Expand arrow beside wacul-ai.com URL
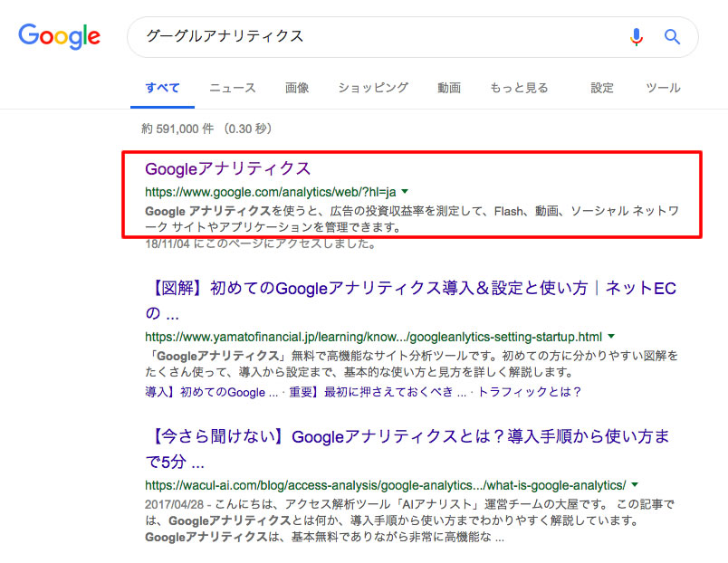This screenshot has height=563, width=728. (x=635, y=484)
